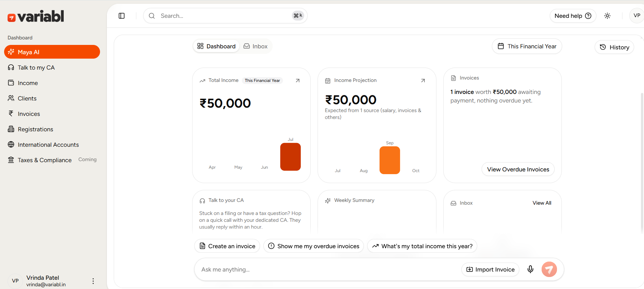Open user options three-dot menu
Viewport: 644px width, 289px height.
coord(93,281)
